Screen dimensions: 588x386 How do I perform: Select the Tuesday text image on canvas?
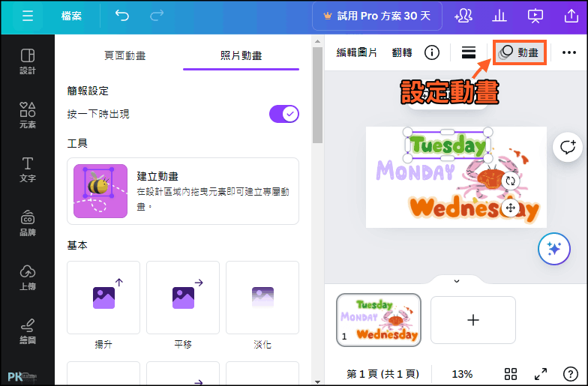pos(448,145)
